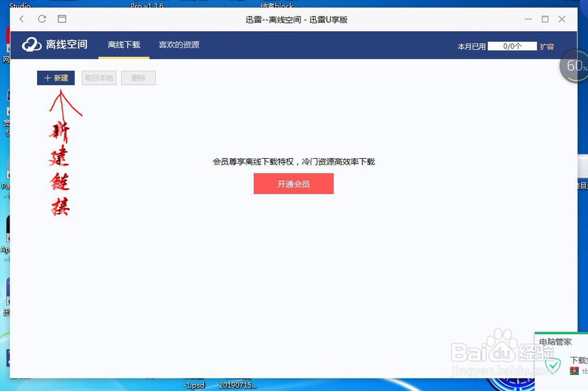Click the 0/0个 monthly usage bar
Screen dimensions: 588x391
[512, 46]
